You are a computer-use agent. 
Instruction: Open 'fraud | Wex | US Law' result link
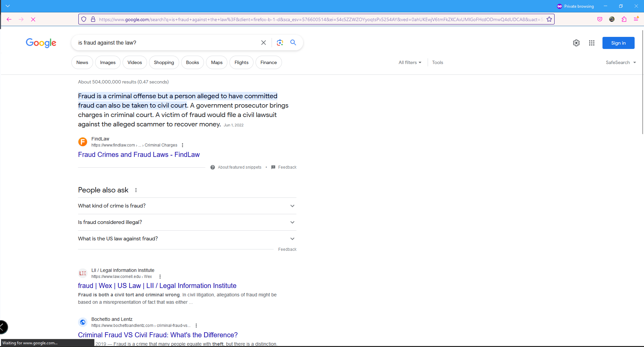pyautogui.click(x=157, y=286)
